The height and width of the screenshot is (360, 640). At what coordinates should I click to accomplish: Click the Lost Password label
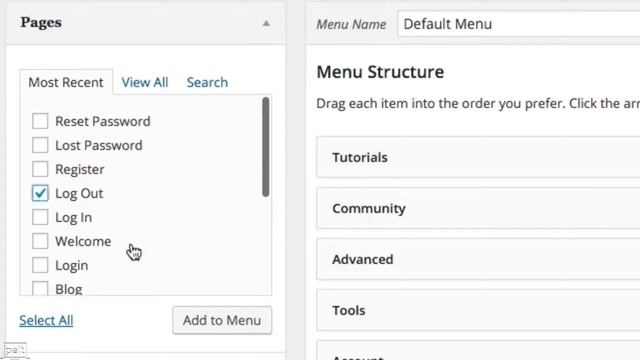99,145
